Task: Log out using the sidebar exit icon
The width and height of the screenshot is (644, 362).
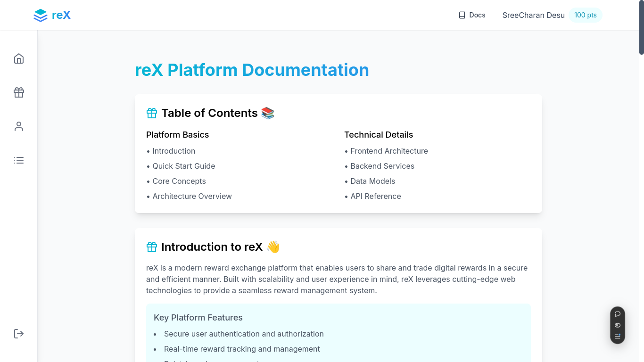Action: (19, 334)
